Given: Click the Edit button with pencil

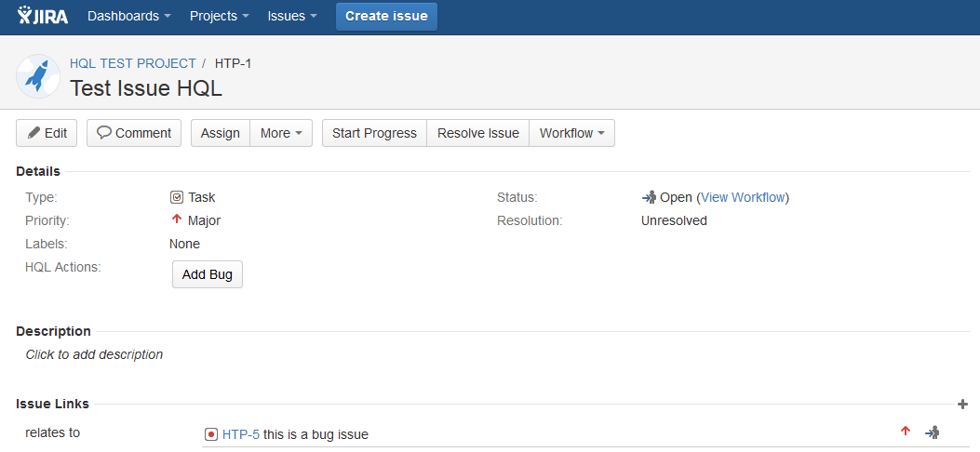Looking at the screenshot, I should pos(47,133).
